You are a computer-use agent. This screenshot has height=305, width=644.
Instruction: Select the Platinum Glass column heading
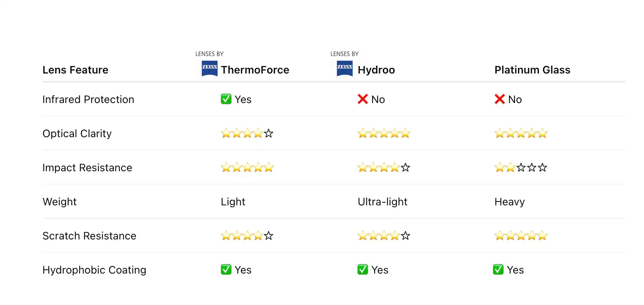(532, 70)
